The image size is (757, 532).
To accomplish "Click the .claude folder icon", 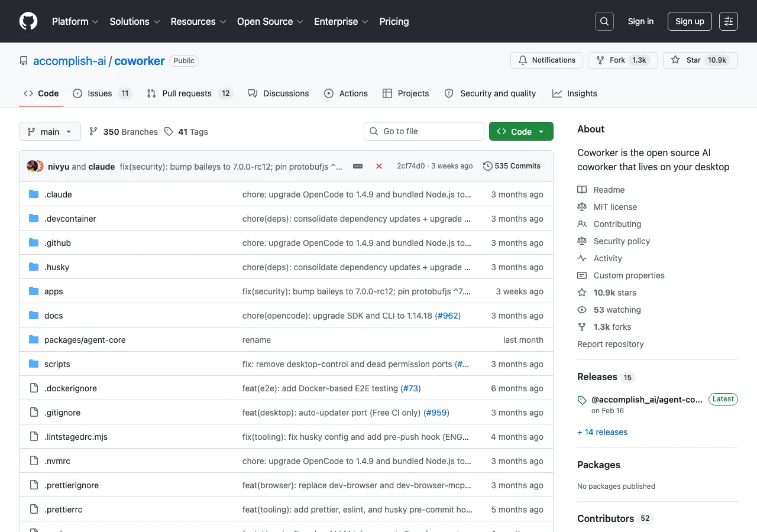I will pyautogui.click(x=34, y=194).
